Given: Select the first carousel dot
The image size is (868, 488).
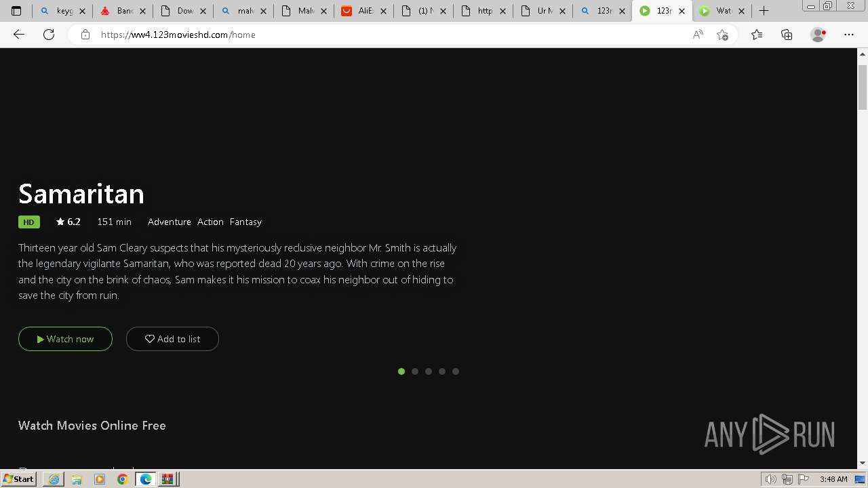Looking at the screenshot, I should tap(401, 371).
